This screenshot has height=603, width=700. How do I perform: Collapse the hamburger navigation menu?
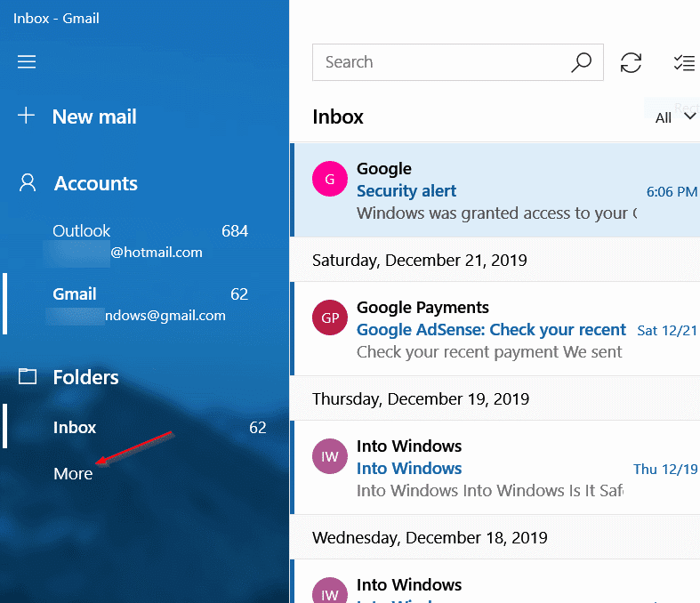[27, 61]
